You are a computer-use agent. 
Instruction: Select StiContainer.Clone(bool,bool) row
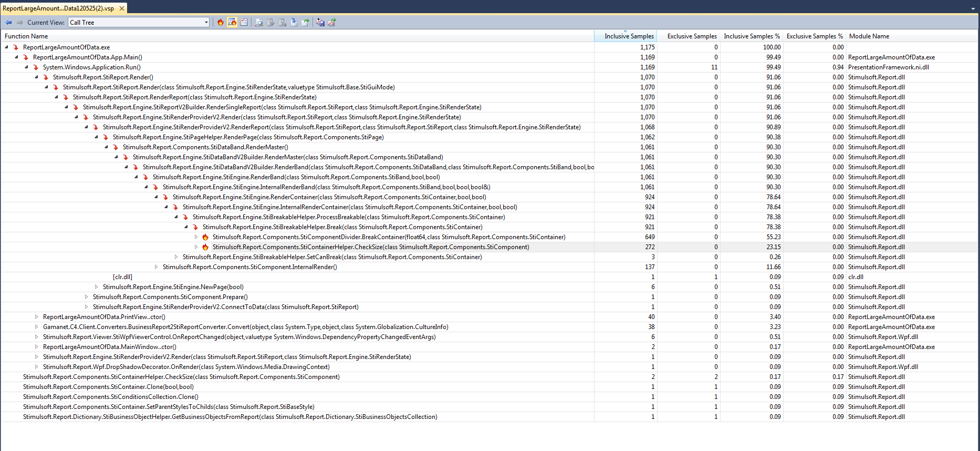(489, 387)
